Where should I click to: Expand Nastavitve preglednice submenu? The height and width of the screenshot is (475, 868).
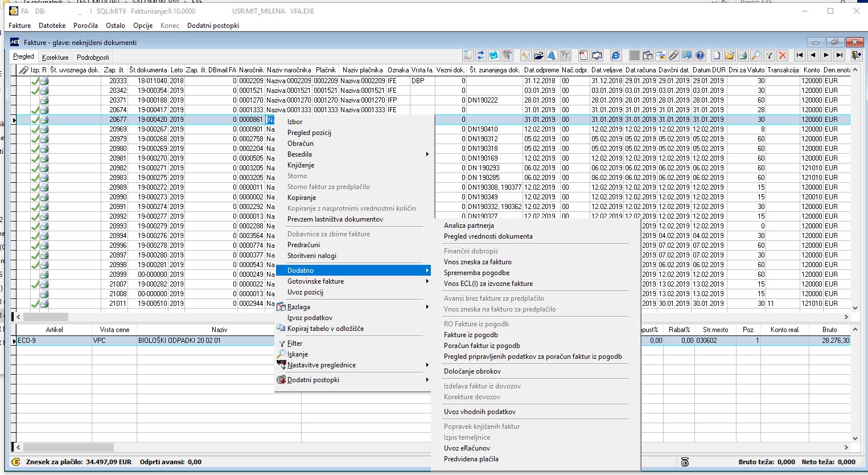point(427,365)
